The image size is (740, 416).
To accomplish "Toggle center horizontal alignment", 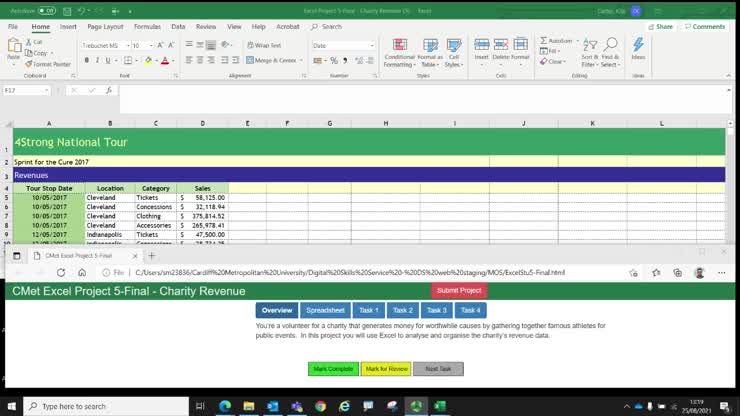I will pos(200,60).
